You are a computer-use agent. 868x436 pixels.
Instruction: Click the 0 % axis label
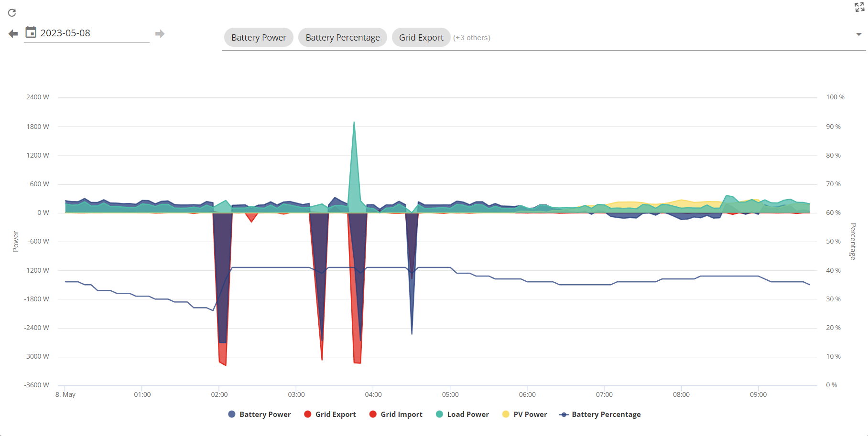[x=832, y=385]
